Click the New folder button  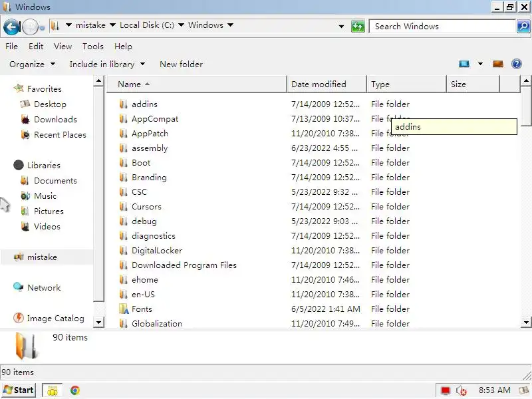[x=181, y=64]
